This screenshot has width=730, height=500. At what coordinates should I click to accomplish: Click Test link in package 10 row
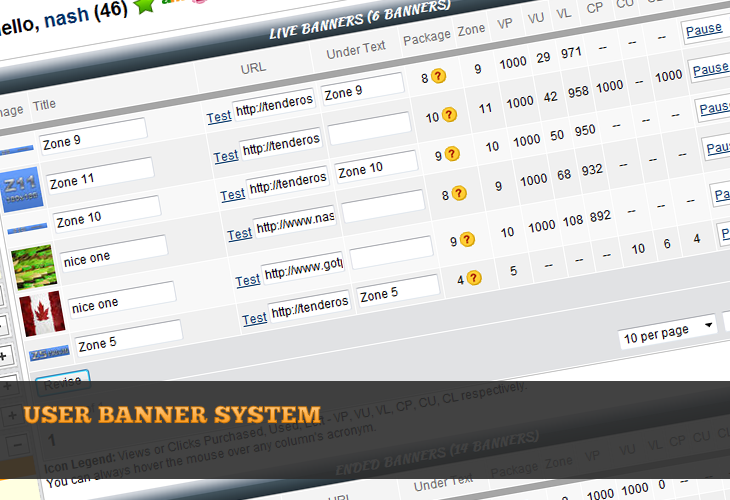(x=226, y=155)
